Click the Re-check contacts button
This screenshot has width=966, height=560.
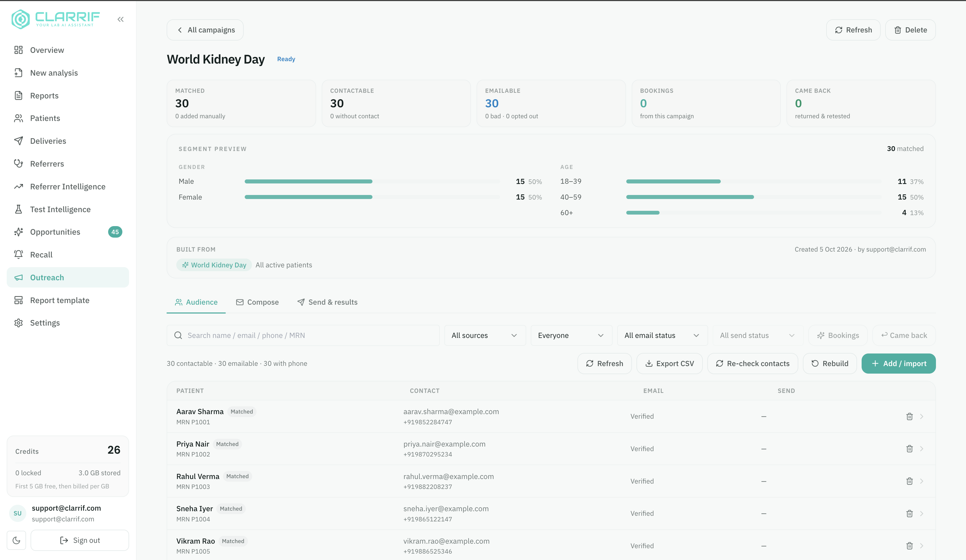click(x=752, y=363)
